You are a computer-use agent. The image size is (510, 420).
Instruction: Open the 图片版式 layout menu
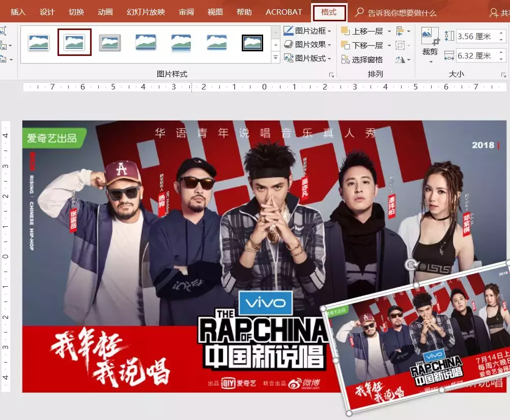click(x=307, y=58)
